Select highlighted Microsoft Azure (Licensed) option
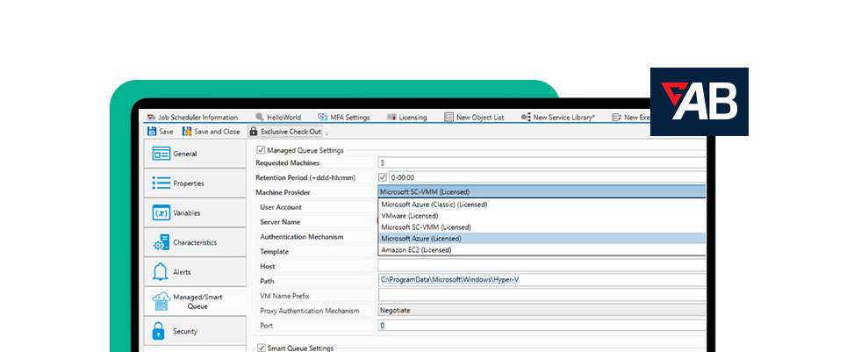868x352 pixels. pyautogui.click(x=542, y=239)
